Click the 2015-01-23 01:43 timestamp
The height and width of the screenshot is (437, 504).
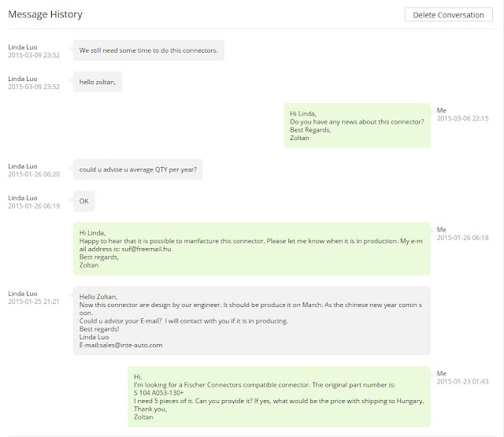(x=462, y=381)
